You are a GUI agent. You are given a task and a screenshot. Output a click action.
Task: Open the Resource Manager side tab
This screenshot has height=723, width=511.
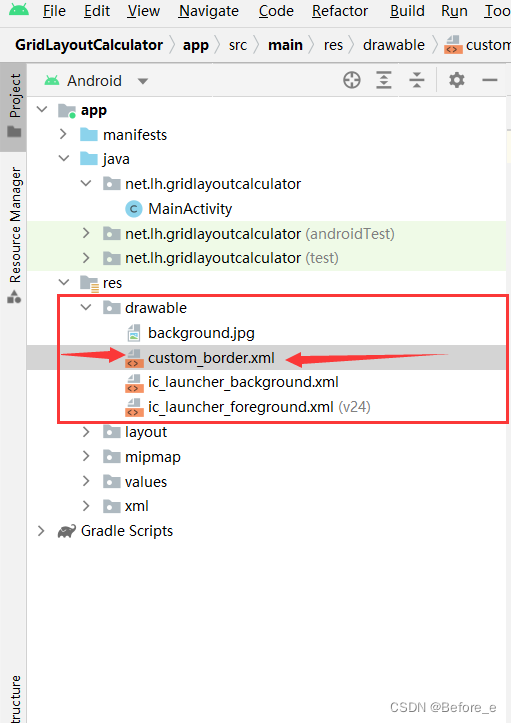click(x=14, y=235)
